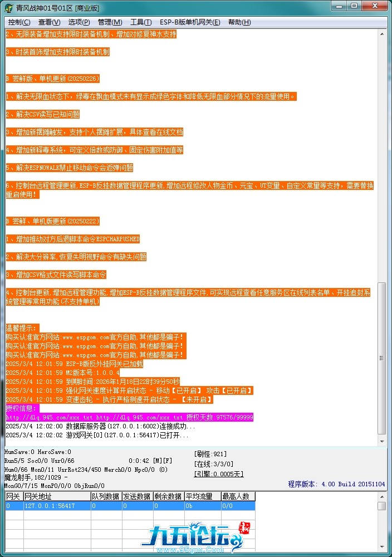
Task: Click the MonG0/7/15 MonP0/0/0 line
Action: [x=55, y=486]
